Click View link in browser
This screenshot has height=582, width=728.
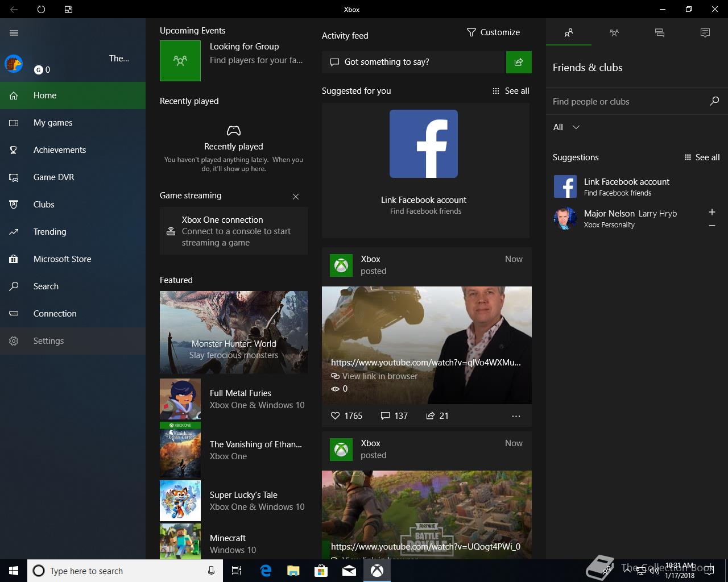374,376
